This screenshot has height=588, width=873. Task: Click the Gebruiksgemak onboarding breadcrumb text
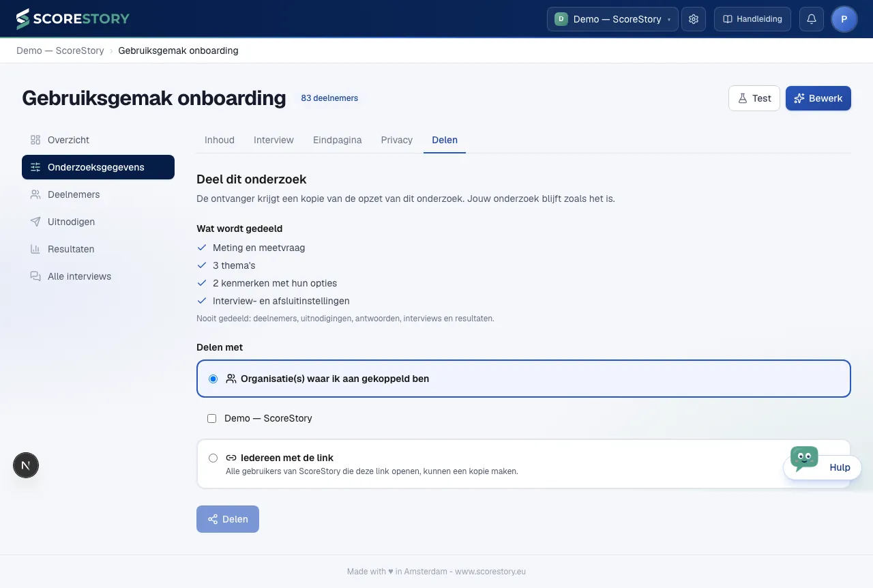178,50
